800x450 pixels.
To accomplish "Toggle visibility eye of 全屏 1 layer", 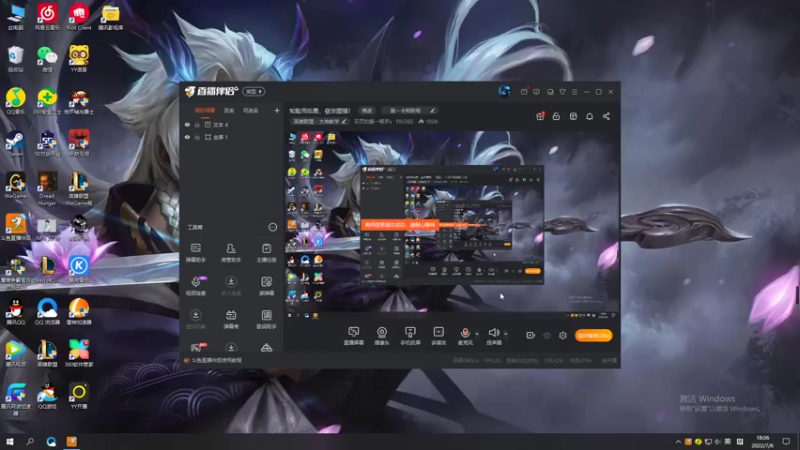I will [187, 137].
